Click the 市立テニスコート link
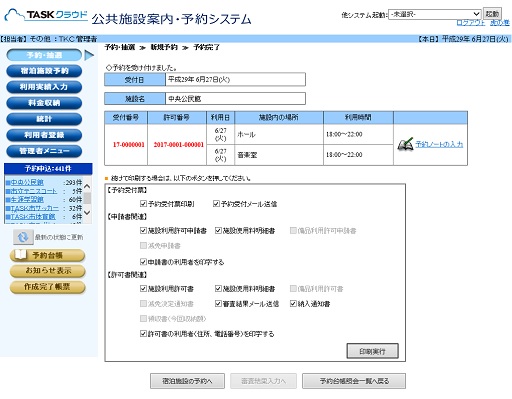This screenshot has width=512, height=399. 34,191
